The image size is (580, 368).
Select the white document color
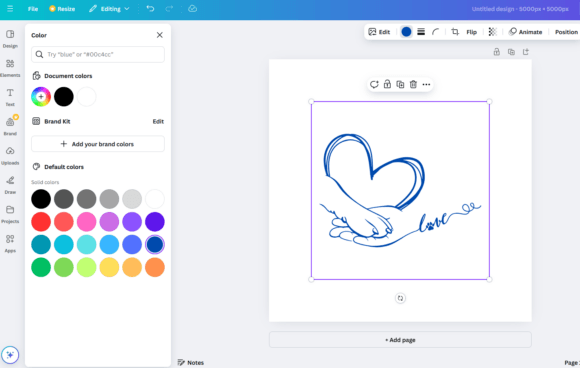point(87,97)
